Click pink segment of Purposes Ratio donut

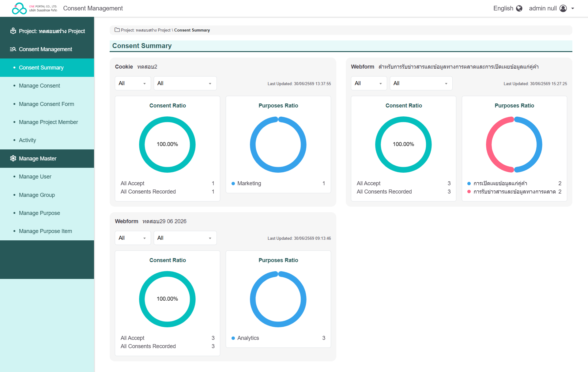pos(489,145)
